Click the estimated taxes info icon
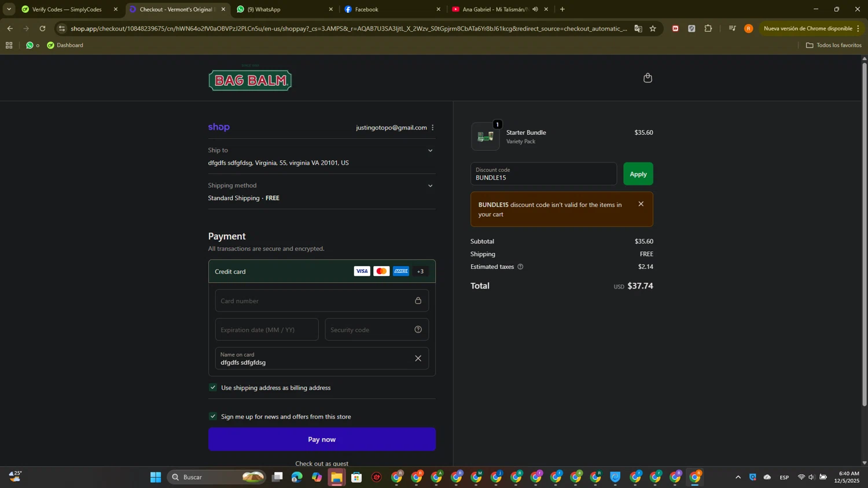The width and height of the screenshot is (868, 488). pos(520,267)
